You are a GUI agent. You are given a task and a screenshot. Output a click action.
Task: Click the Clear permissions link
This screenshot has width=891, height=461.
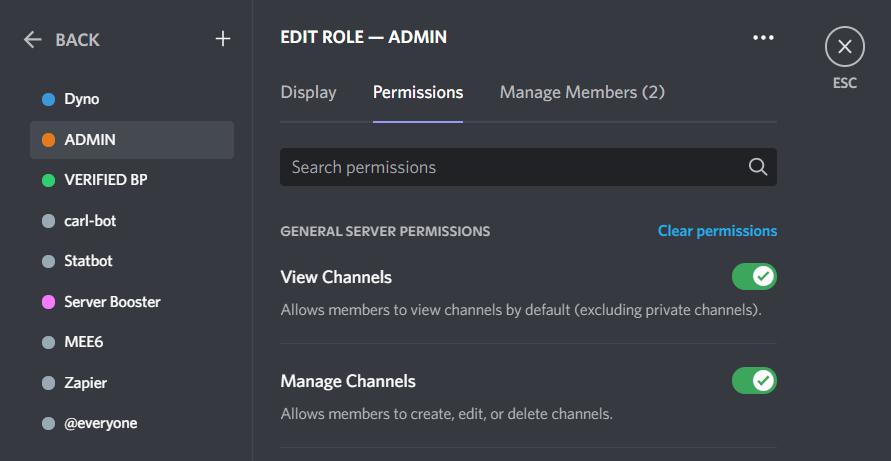717,231
